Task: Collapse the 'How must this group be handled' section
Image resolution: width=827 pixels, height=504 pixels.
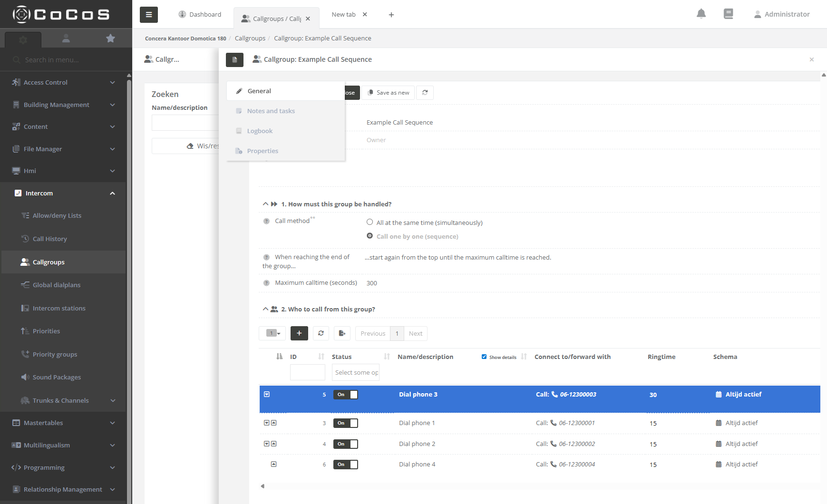Action: click(265, 204)
